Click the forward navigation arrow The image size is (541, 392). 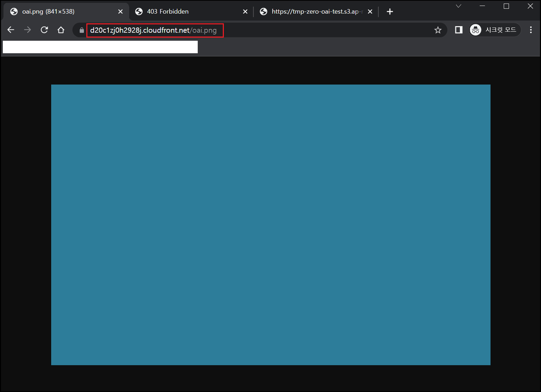[27, 30]
